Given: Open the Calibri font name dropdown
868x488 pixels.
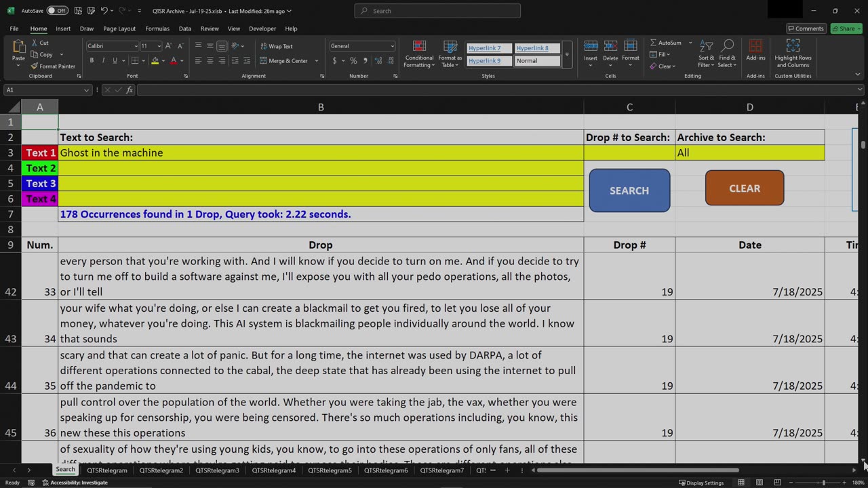Looking at the screenshot, I should click(x=135, y=46).
